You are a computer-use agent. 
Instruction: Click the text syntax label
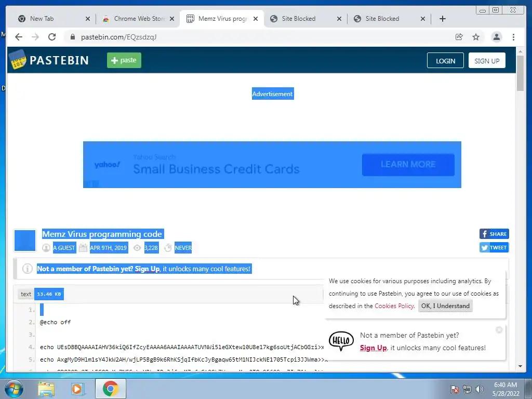coord(26,294)
